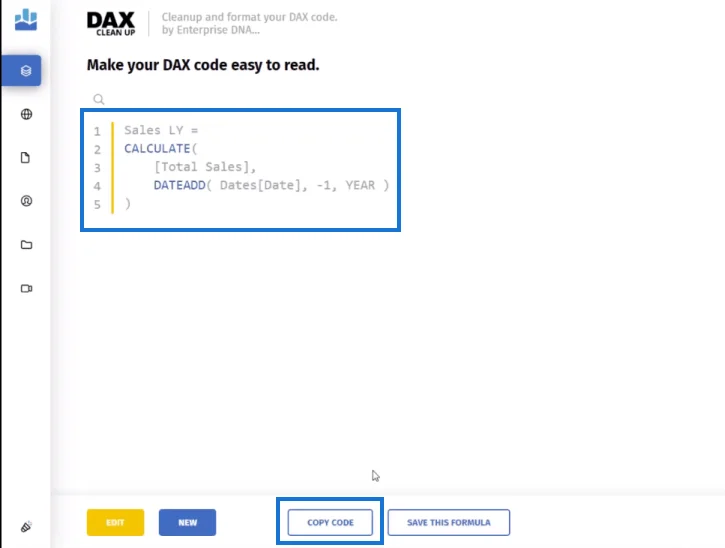Open the globe icon in sidebar
Image resolution: width=725 pixels, height=548 pixels.
(x=26, y=114)
